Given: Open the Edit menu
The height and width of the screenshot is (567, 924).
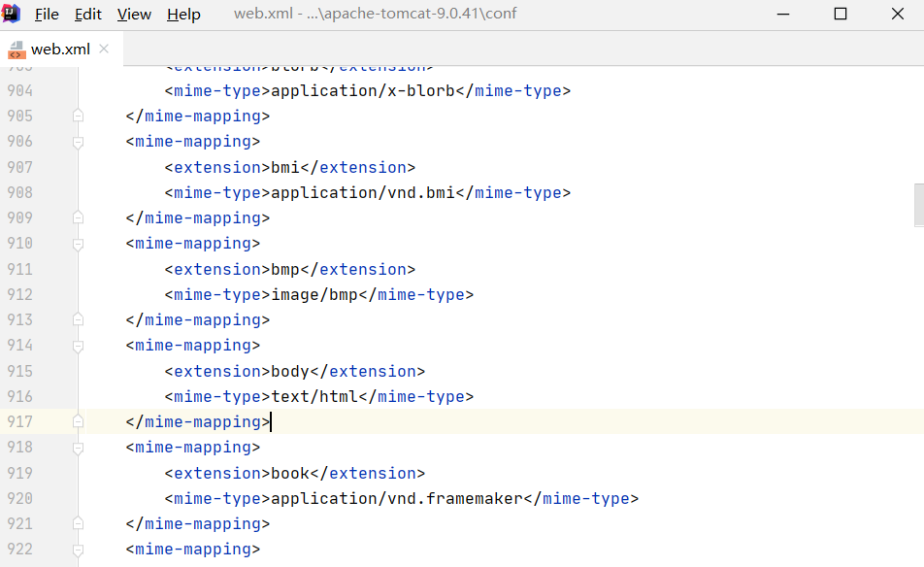Looking at the screenshot, I should coord(88,15).
